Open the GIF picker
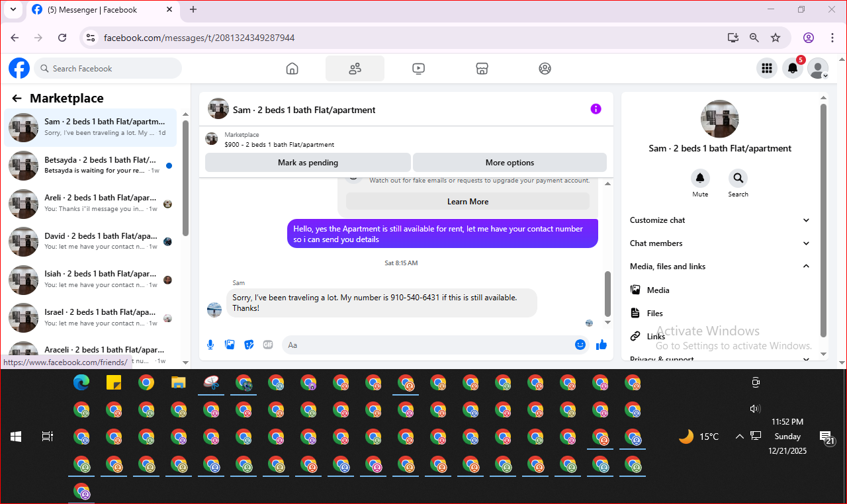This screenshot has height=504, width=847. [x=268, y=345]
